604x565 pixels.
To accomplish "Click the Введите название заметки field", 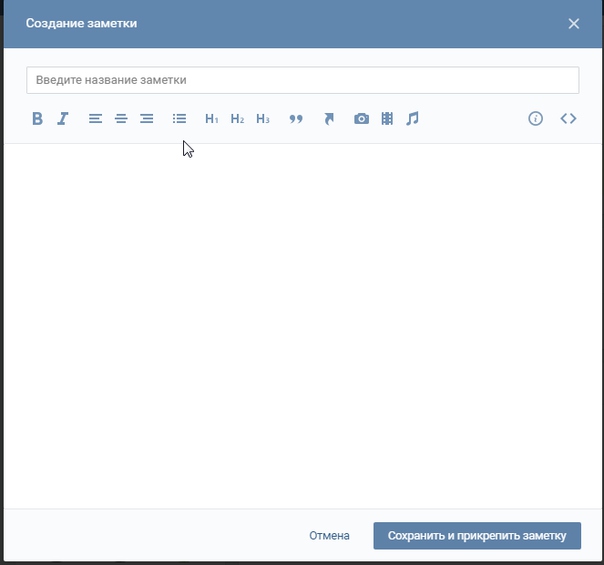I will [x=303, y=80].
